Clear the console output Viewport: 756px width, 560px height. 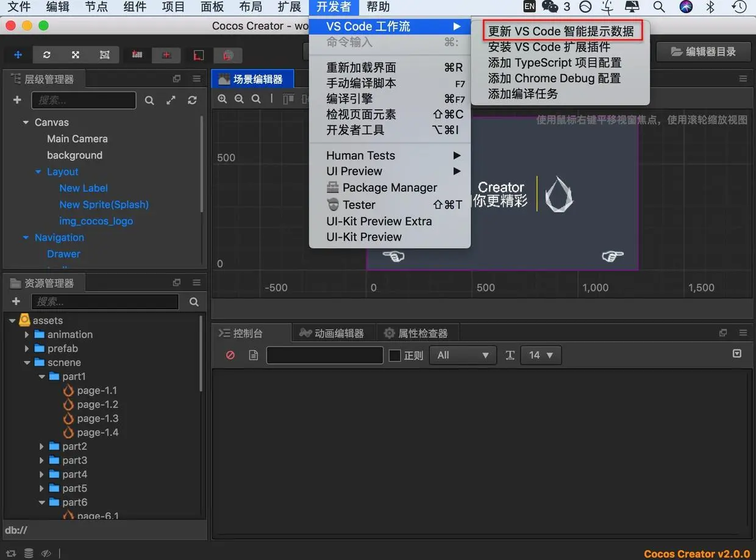230,354
